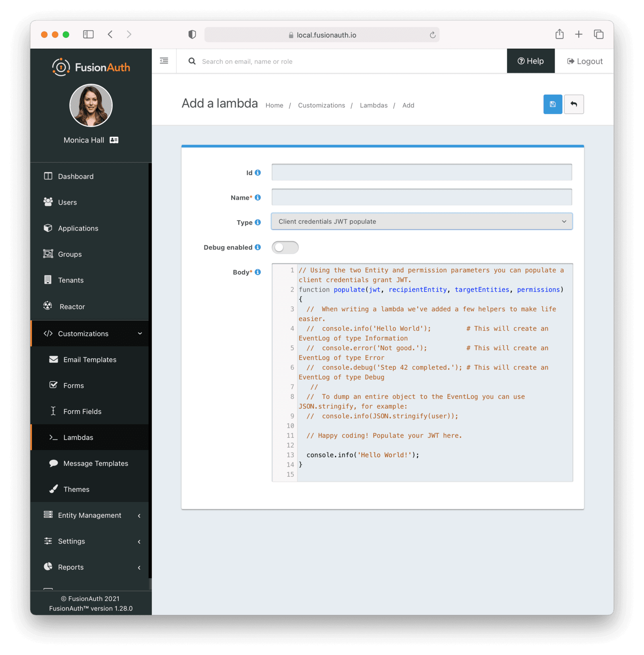Expand the Entity Management chevron

coord(139,516)
